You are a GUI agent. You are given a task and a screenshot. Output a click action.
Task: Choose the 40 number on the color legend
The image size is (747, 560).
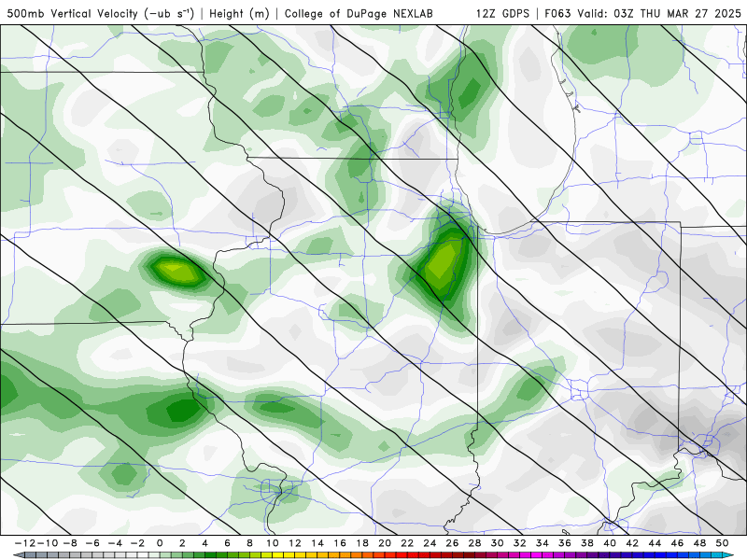coord(610,543)
